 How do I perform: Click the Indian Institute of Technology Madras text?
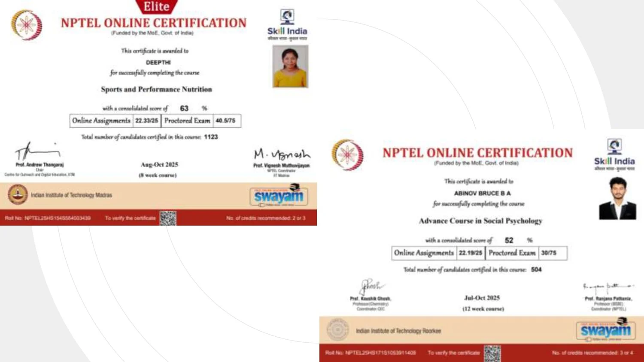point(71,195)
